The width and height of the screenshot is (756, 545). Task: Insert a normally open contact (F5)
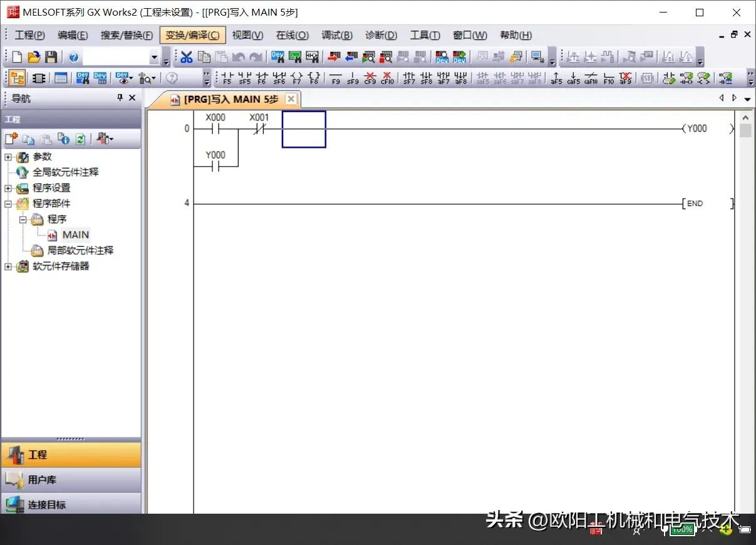(227, 78)
